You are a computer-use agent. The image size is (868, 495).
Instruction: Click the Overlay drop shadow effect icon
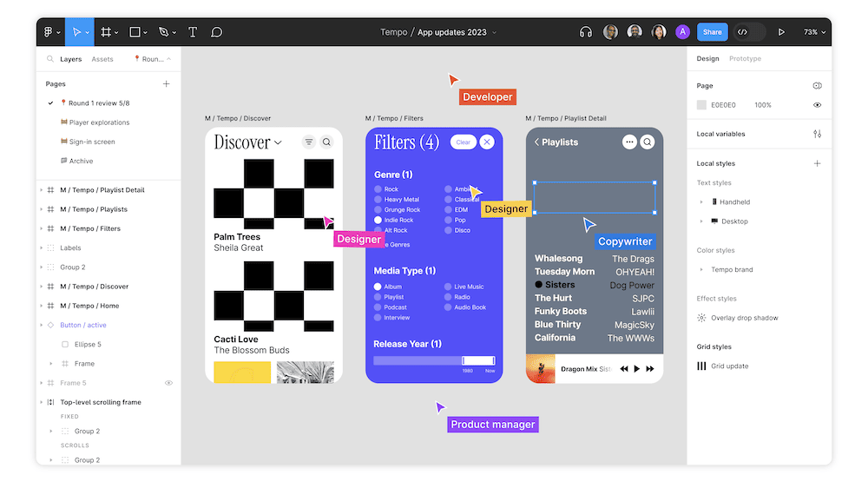(x=701, y=318)
